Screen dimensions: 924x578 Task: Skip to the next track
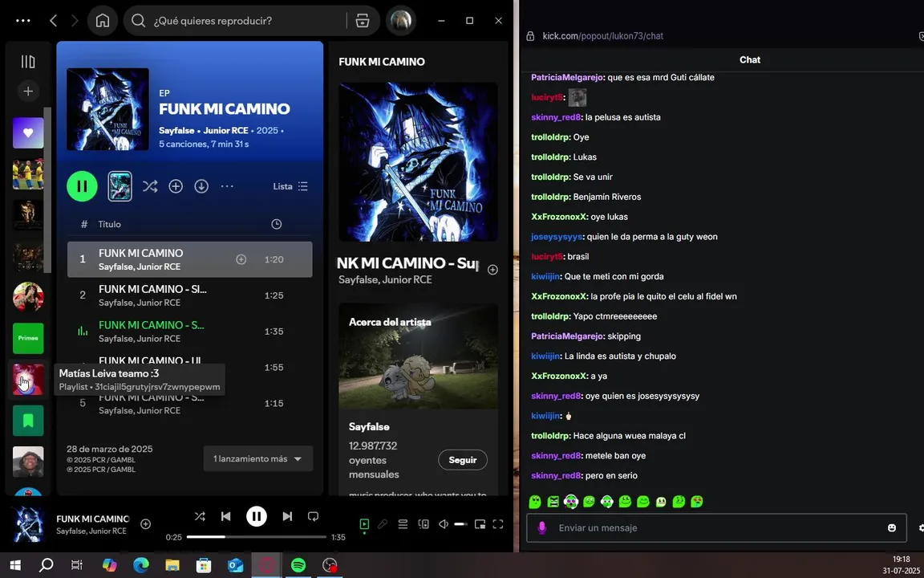(x=287, y=517)
